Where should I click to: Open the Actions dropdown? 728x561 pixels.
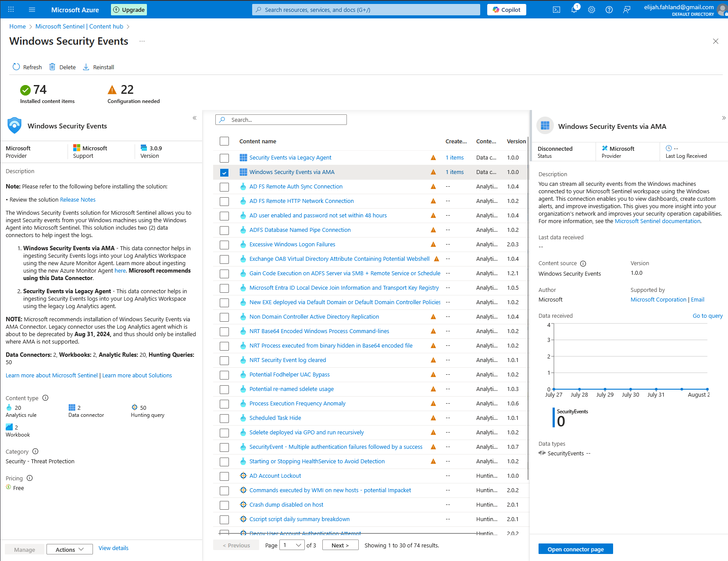70,549
